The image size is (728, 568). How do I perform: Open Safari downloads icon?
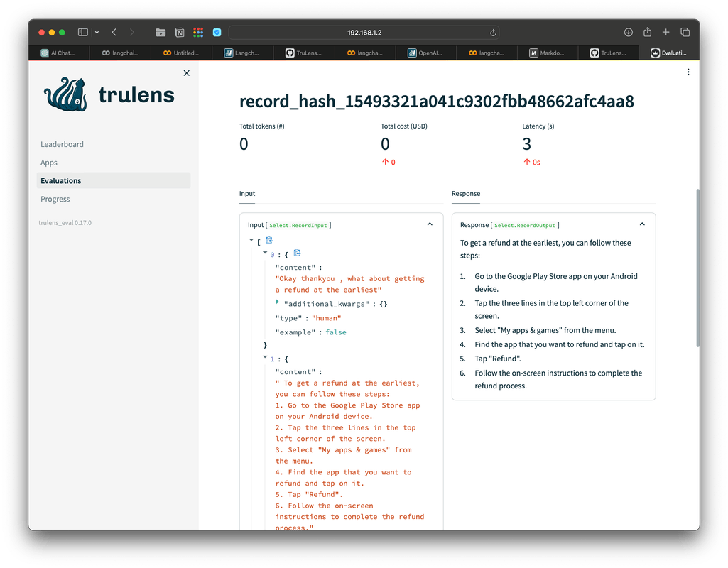(629, 33)
